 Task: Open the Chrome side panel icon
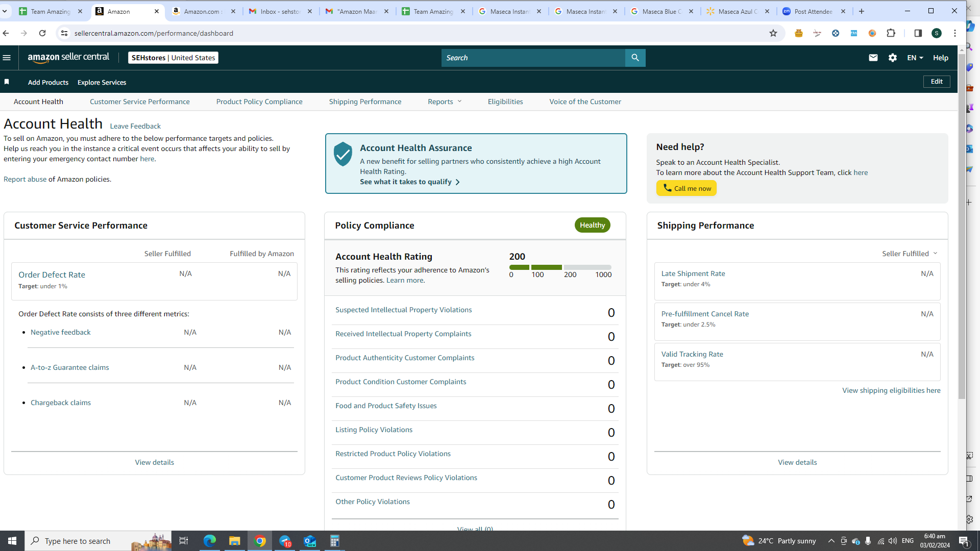click(x=918, y=33)
